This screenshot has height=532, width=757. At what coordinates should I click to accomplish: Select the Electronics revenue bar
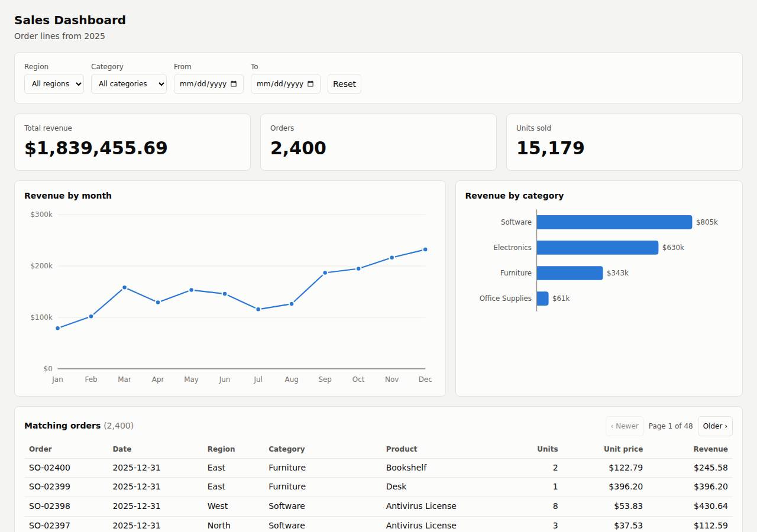point(597,248)
